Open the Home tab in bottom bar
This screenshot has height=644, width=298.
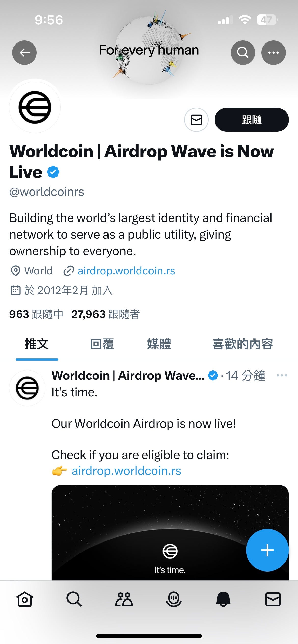[25, 599]
